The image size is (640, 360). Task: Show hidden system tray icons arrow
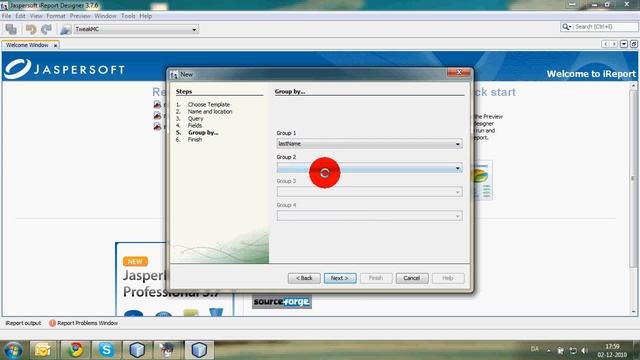[549, 350]
